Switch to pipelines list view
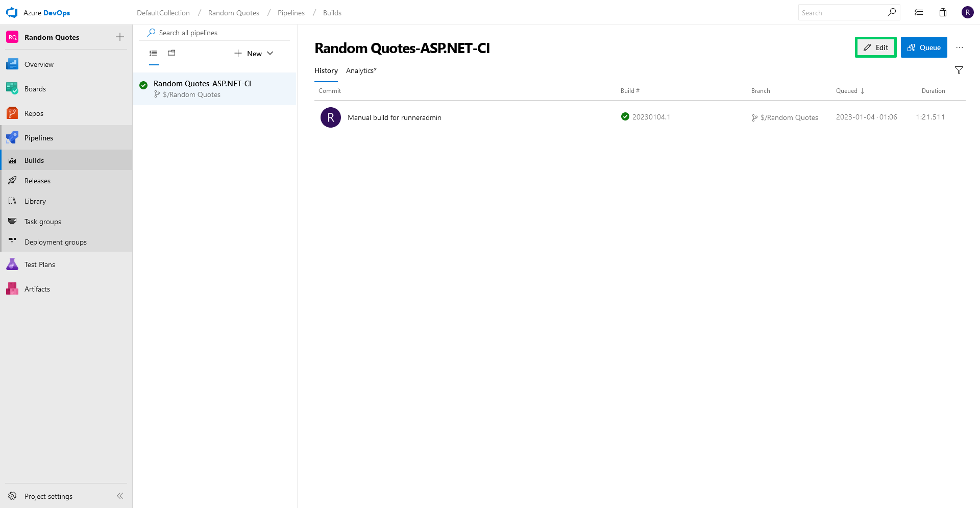The image size is (980, 508). click(x=153, y=53)
